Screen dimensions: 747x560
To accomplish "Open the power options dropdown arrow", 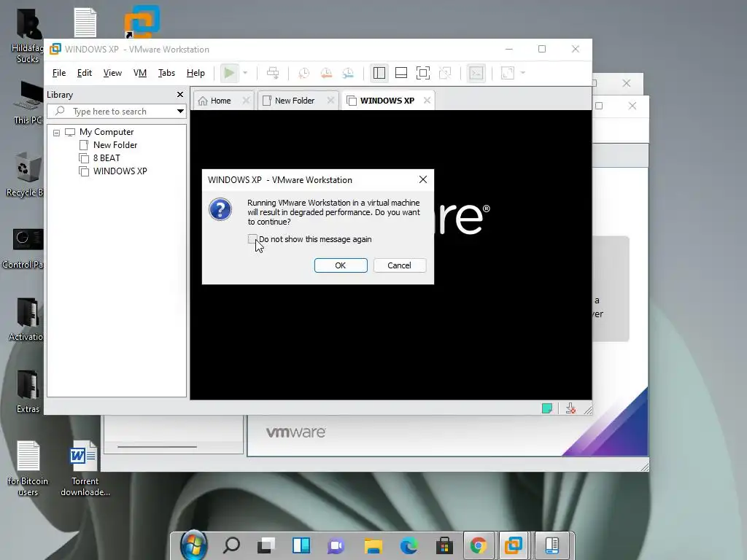I will click(x=245, y=73).
